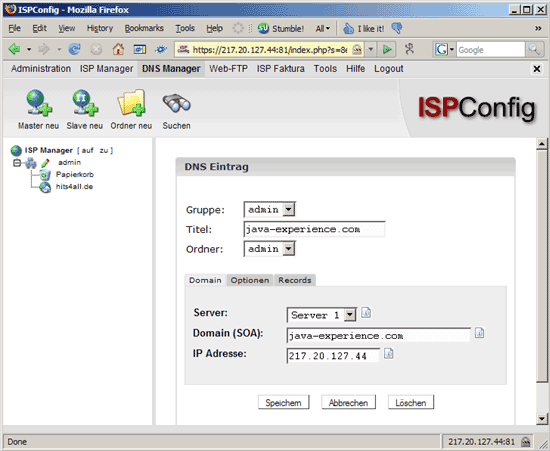Click the status bar security icon
The width and height of the screenshot is (550, 451).
click(525, 442)
